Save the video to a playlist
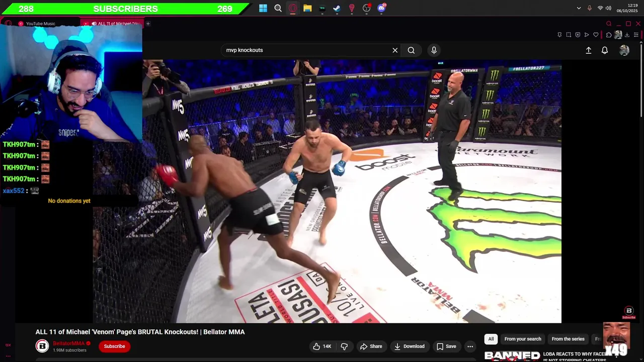Viewport: 644px width, 362px height. click(x=446, y=346)
